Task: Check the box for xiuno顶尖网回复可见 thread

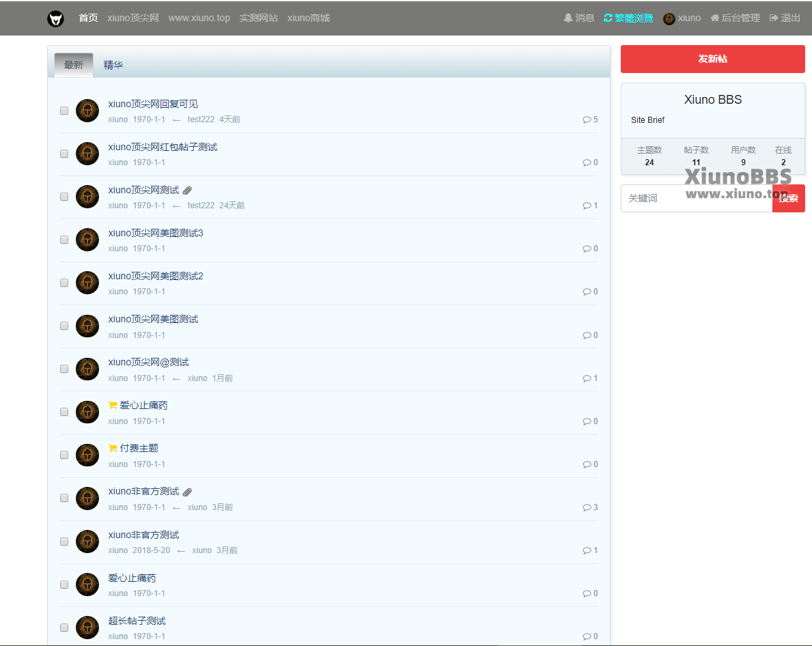Action: click(x=64, y=111)
